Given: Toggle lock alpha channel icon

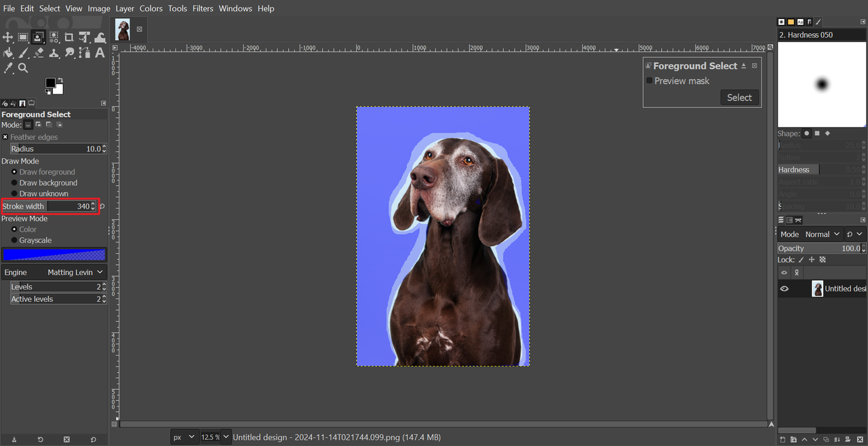Looking at the screenshot, I should pyautogui.click(x=823, y=259).
